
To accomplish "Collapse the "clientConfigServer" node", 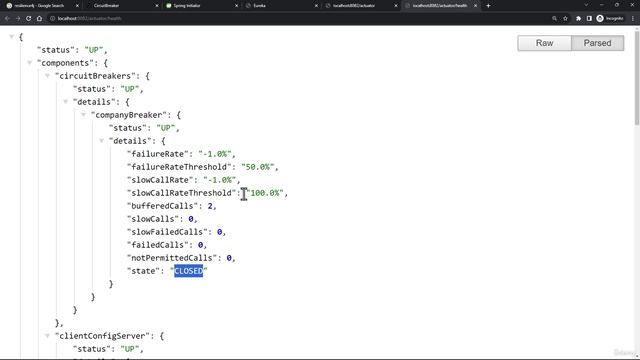I will click(47, 336).
